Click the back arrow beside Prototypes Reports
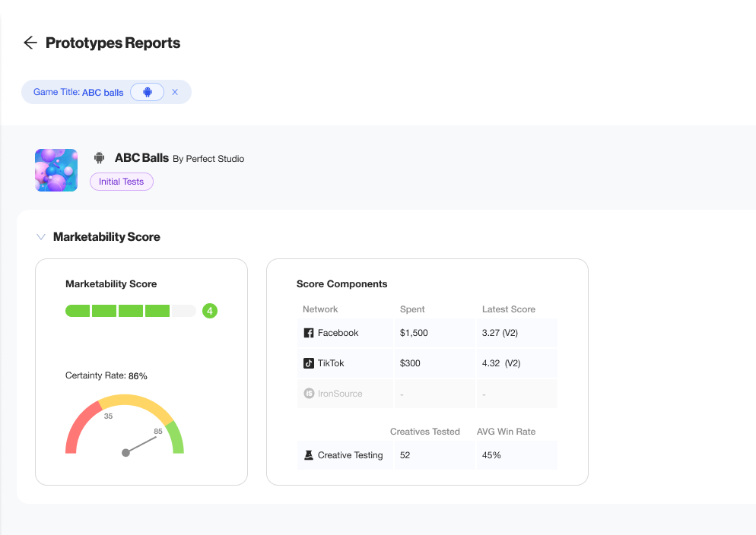 click(x=30, y=43)
